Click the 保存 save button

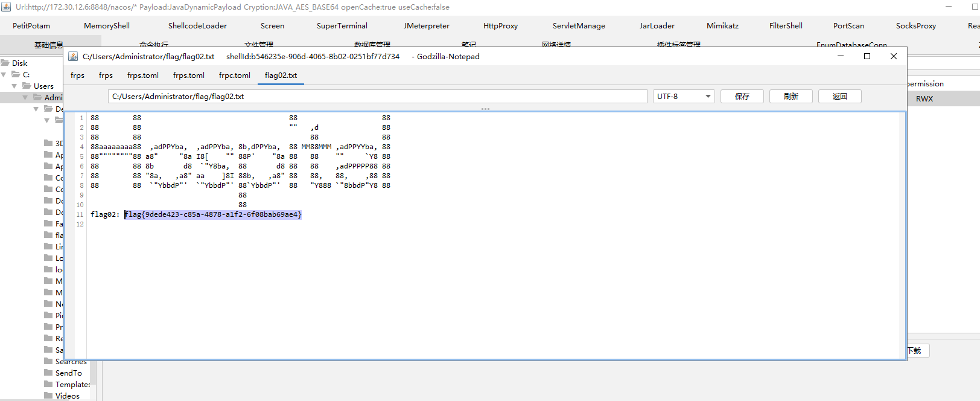[742, 97]
